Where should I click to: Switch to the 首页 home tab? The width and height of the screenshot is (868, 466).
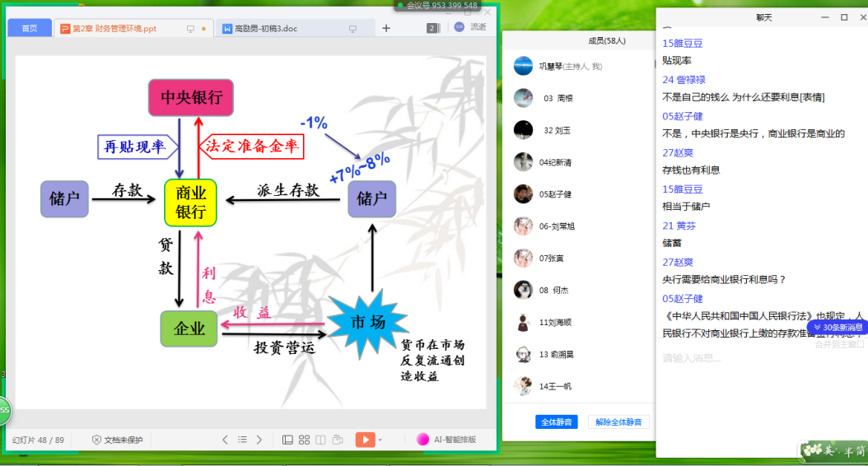30,28
